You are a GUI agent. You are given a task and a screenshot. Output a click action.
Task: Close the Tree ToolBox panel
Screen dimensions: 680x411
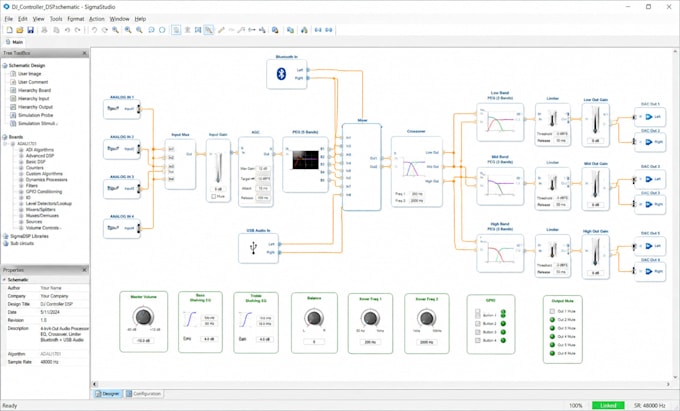[x=85, y=53]
